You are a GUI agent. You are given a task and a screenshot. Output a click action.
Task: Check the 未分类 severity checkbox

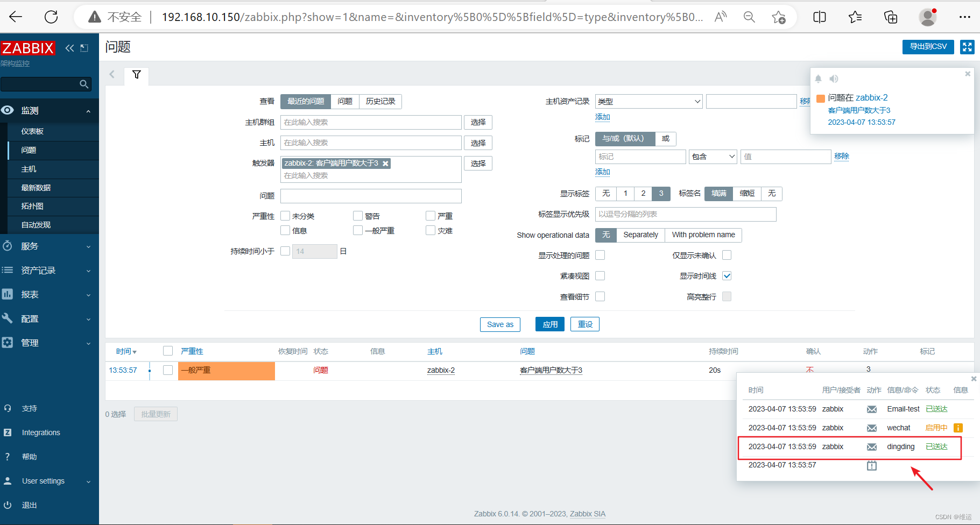tap(285, 216)
